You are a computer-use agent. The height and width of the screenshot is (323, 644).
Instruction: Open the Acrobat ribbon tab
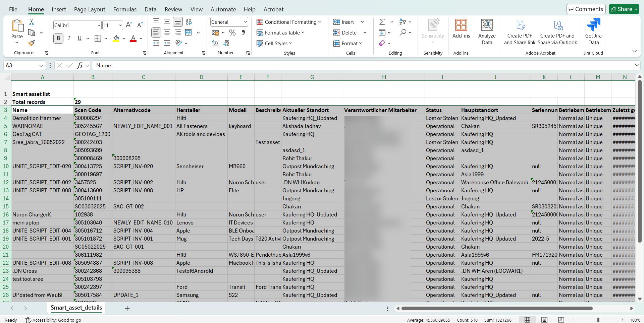[x=273, y=9]
